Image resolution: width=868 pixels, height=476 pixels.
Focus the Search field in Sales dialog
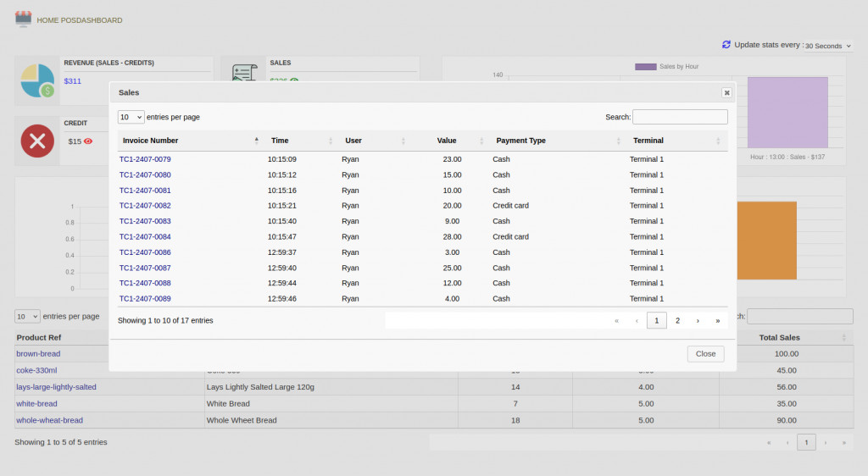(679, 117)
